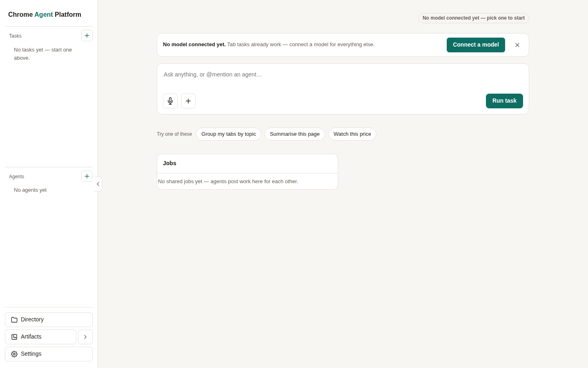Click the 'No agents yet' text
This screenshot has width=588, height=368.
click(30, 190)
